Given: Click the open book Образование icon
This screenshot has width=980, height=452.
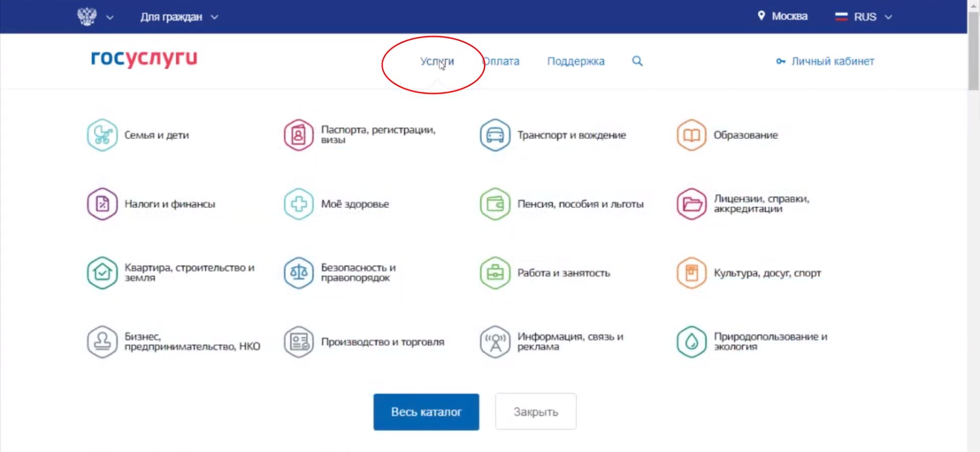Looking at the screenshot, I should coord(691,135).
